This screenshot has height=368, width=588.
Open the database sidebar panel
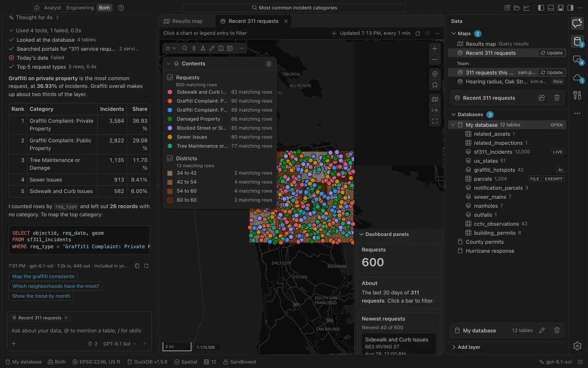[x=577, y=41]
